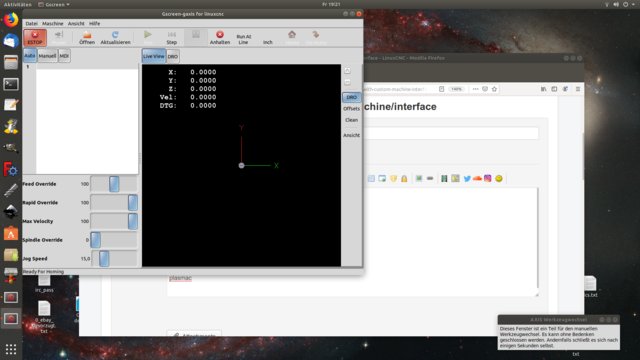Adjust the Jog Speed slider
This screenshot has height=360, width=640.
tap(115, 259)
